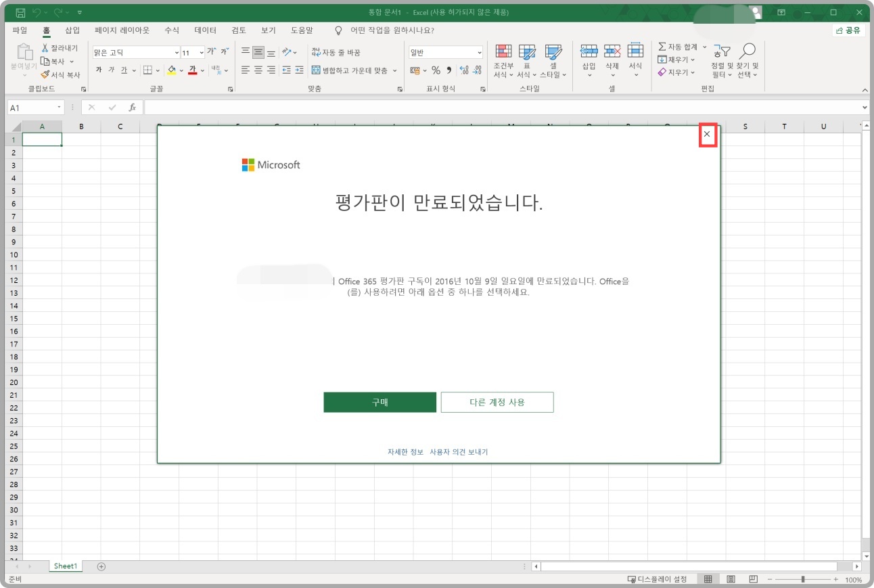The width and height of the screenshot is (874, 588).
Task: Toggle top vertical alignment
Action: point(246,52)
